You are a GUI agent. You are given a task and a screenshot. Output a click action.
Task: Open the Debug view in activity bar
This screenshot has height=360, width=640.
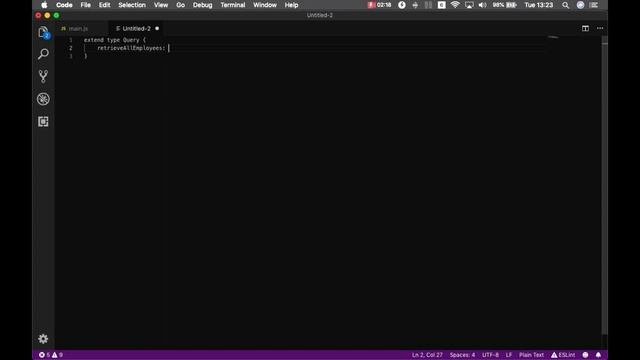pyautogui.click(x=43, y=99)
